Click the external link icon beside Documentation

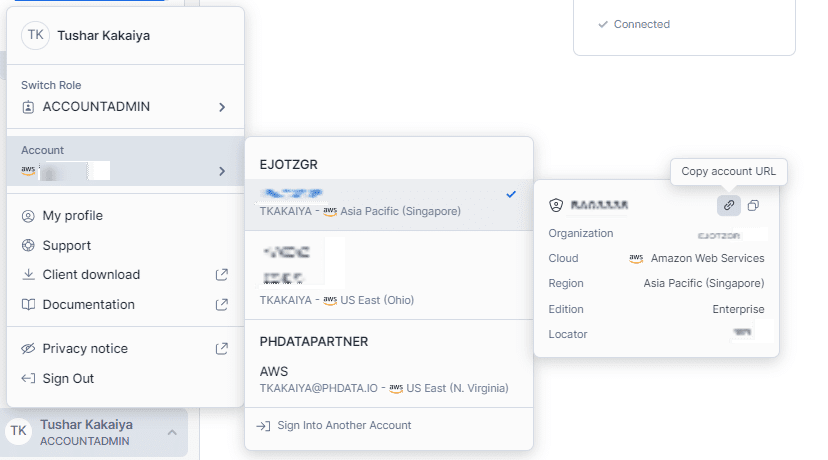click(x=222, y=305)
